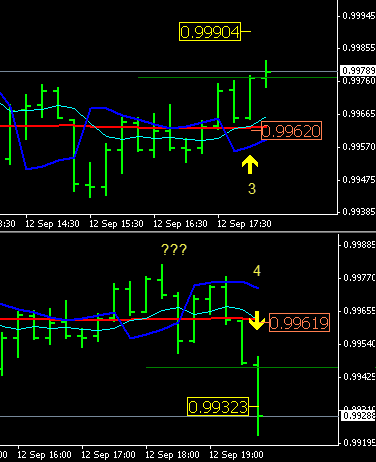
Task: Click the 12 Sep 17:30 time label
Action: pos(244,224)
